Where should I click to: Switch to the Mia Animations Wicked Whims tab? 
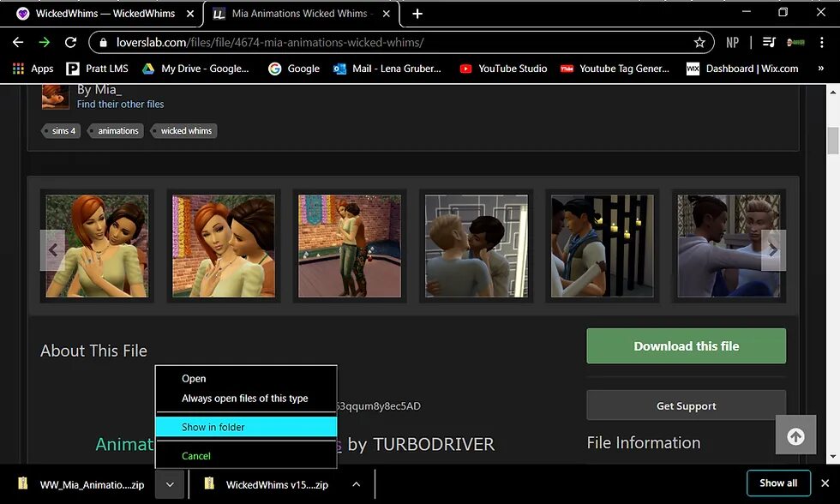click(x=302, y=14)
